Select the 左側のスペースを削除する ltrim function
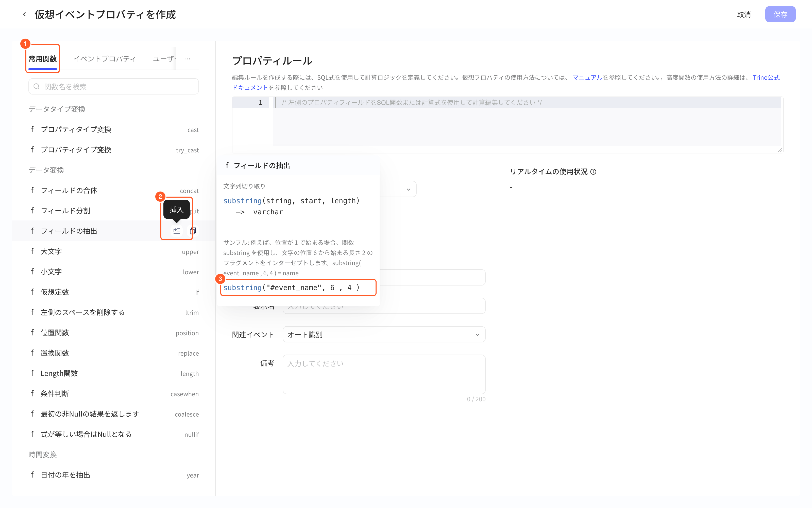812x508 pixels. (113, 312)
